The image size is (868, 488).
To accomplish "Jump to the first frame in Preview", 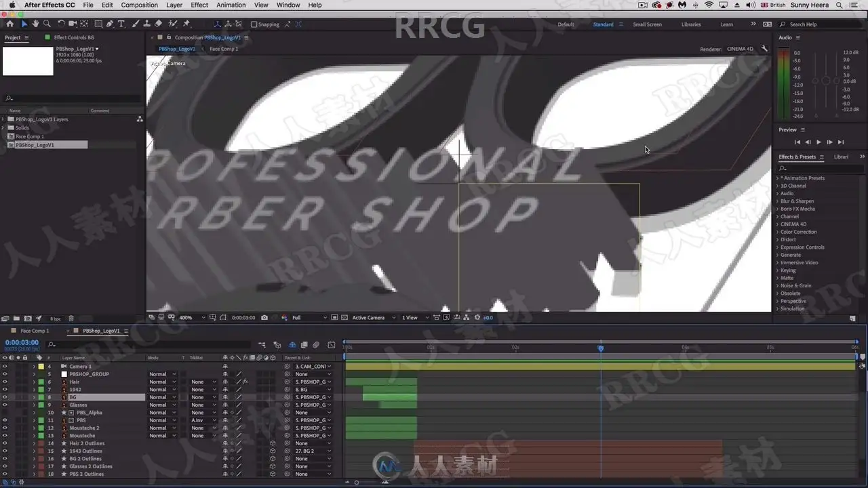I will [x=796, y=142].
